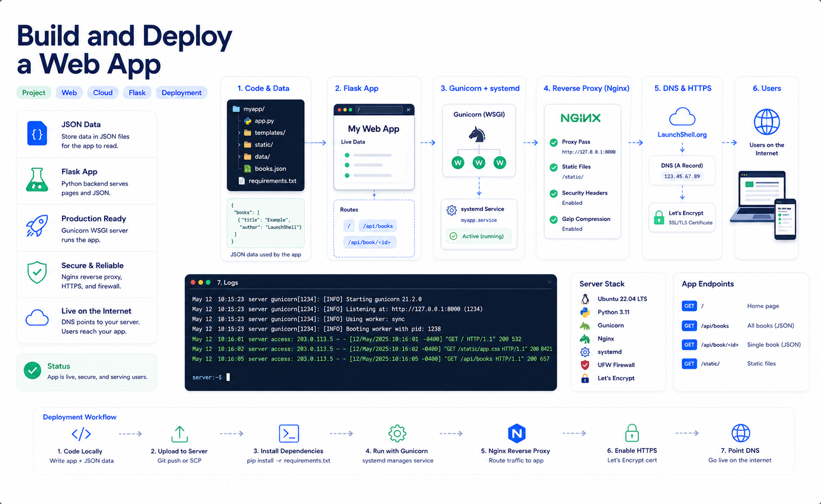821x504 pixels.
Task: Close the My Web App browser window
Action: point(408,110)
